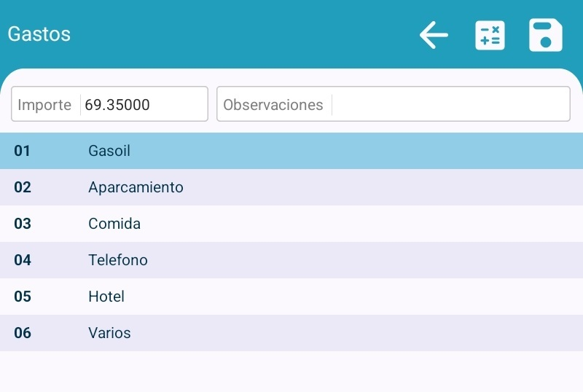Tap code 01 in the list
The image size is (583, 392).
pyautogui.click(x=23, y=151)
